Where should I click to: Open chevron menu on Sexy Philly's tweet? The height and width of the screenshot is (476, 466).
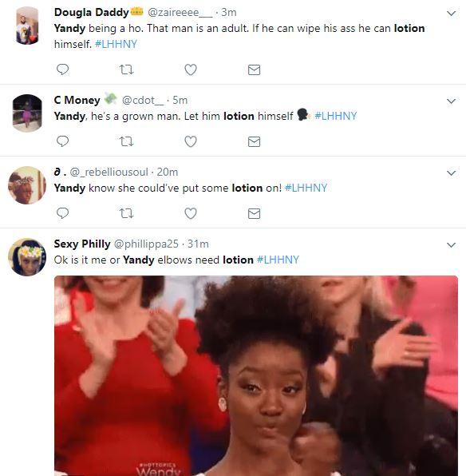click(451, 245)
